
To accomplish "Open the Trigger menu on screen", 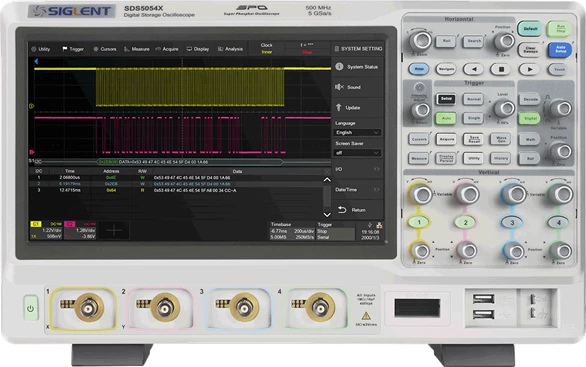I will tap(73, 49).
